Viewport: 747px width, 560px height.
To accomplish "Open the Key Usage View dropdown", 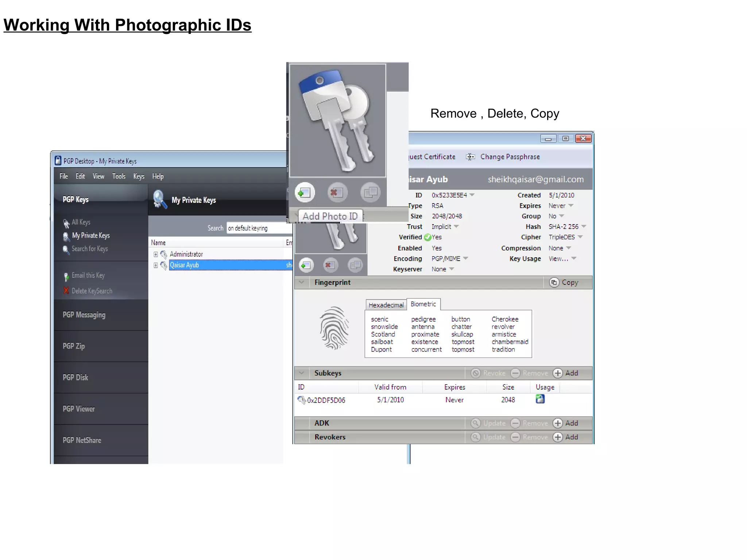I will click(574, 258).
